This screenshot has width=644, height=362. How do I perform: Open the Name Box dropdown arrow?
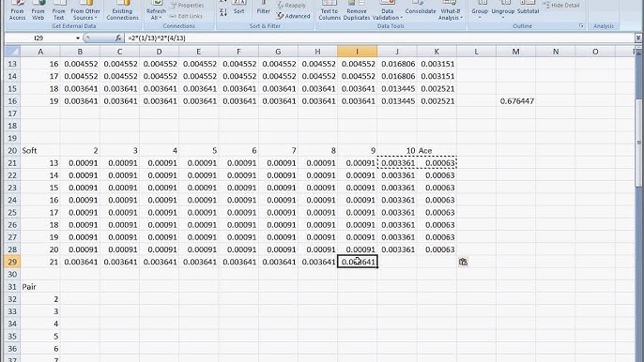click(77, 38)
